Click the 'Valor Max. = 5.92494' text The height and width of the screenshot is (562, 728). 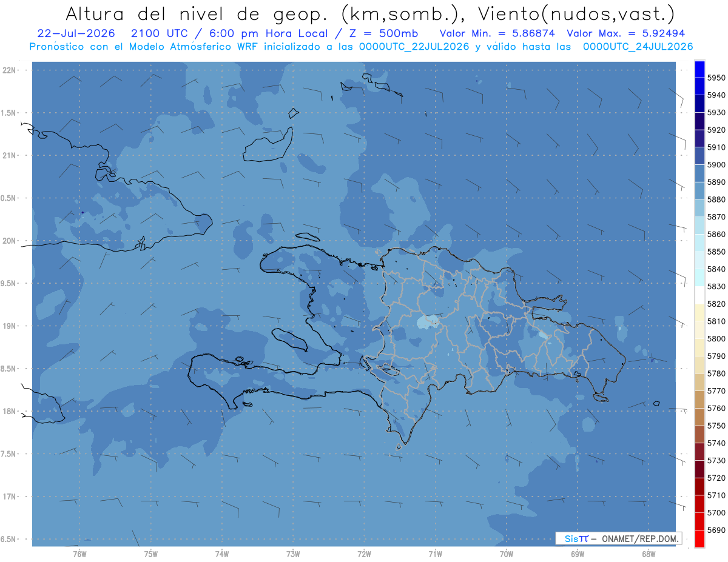(x=627, y=33)
